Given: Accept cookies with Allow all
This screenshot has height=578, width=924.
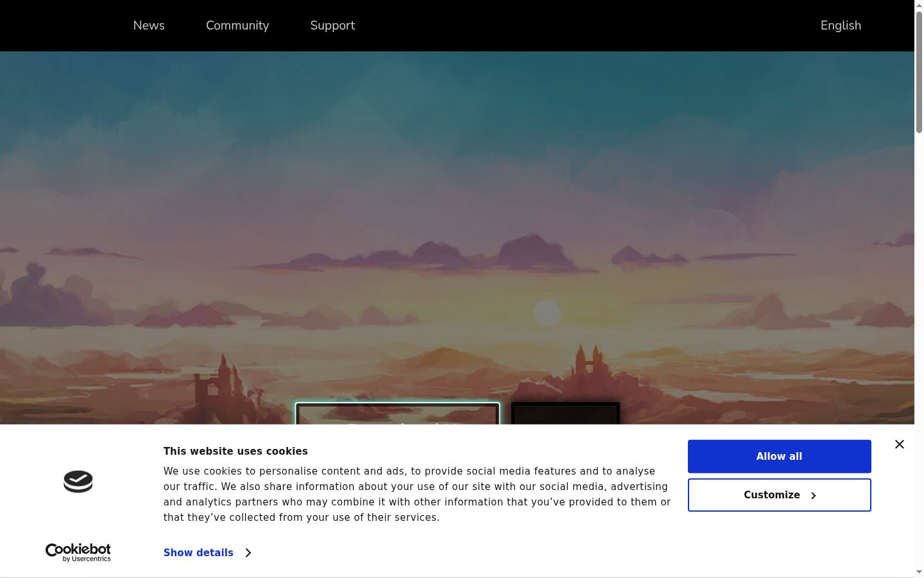Looking at the screenshot, I should click(780, 457).
